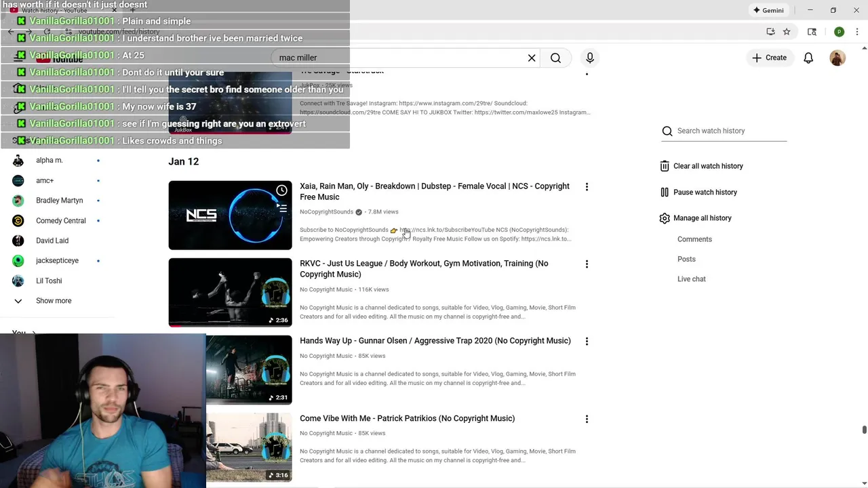Image resolution: width=868 pixels, height=488 pixels.
Task: Open Posts history link
Action: click(x=686, y=259)
